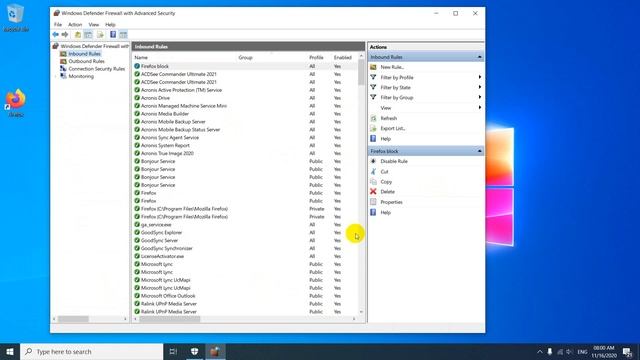Click the Filter by State funnel icon
Image resolution: width=640 pixels, height=360 pixels.
(373, 87)
